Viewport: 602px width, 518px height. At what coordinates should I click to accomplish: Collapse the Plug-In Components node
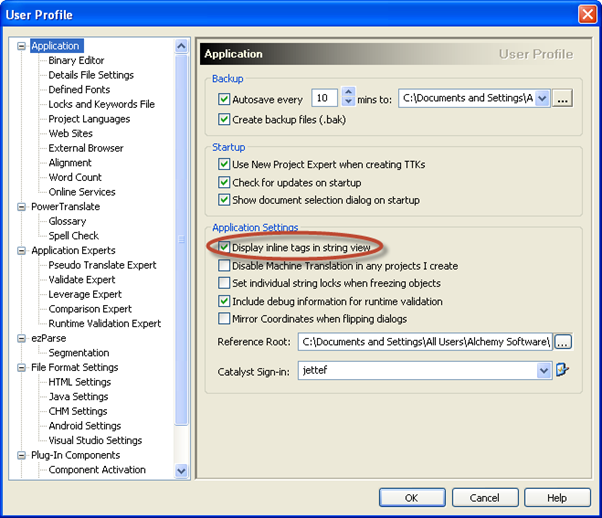[22, 455]
